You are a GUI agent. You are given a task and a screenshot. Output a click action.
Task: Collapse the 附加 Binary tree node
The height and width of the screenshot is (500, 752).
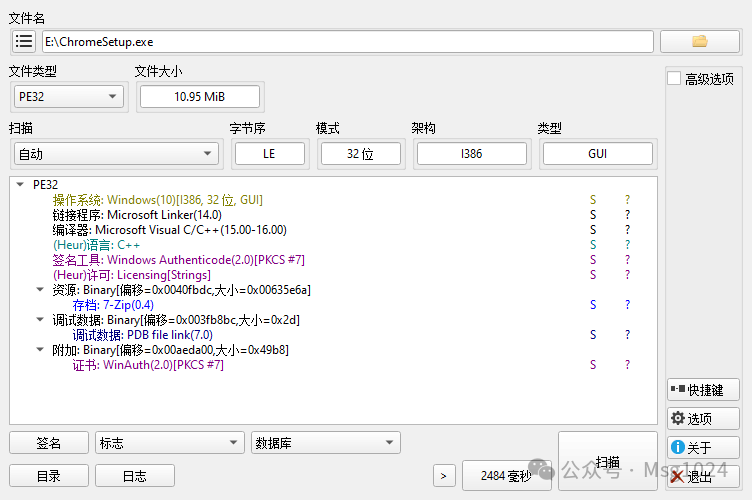(x=39, y=350)
